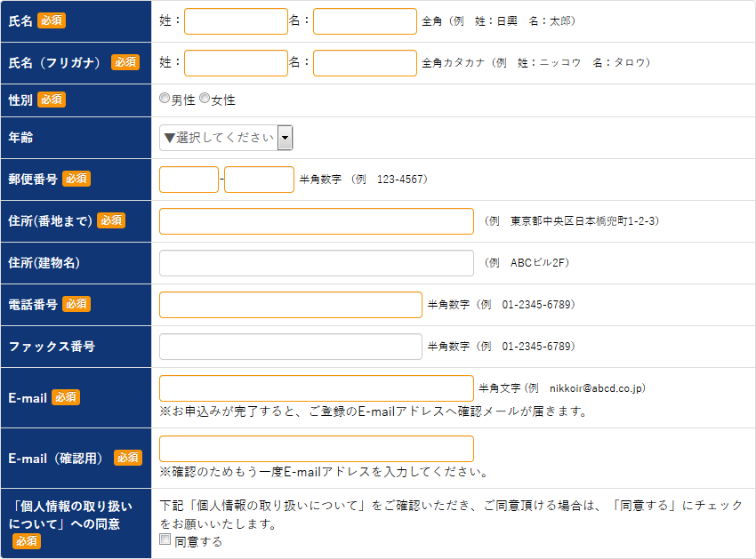The width and height of the screenshot is (756, 559).
Task: Click the 姓 field in the 氏名 row
Action: coord(236,21)
